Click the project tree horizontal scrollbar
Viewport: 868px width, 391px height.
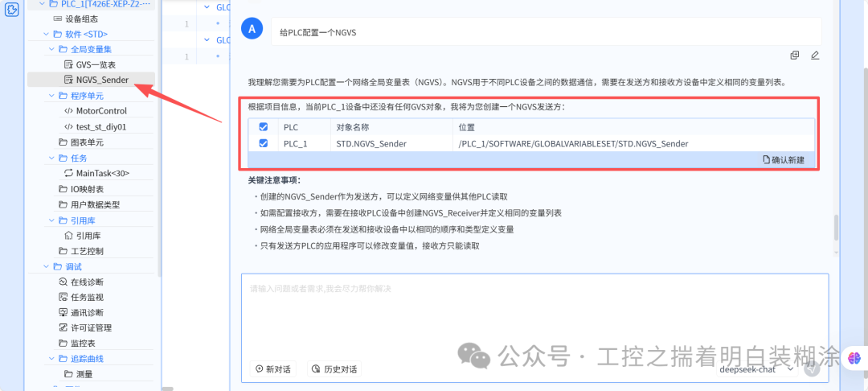[168, 389]
